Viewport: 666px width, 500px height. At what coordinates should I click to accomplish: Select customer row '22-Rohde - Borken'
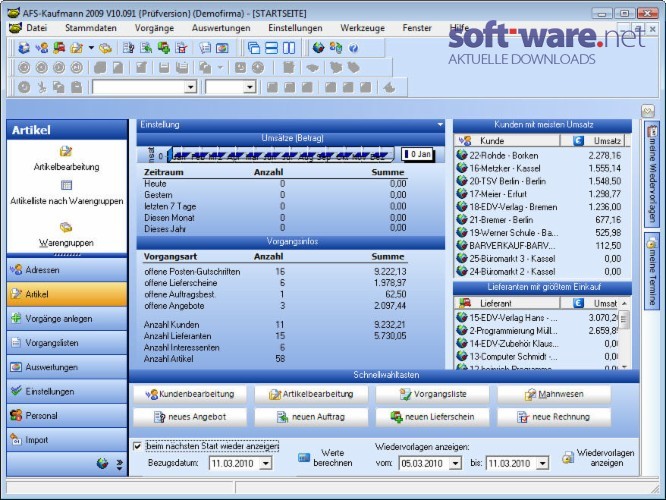coord(540,155)
